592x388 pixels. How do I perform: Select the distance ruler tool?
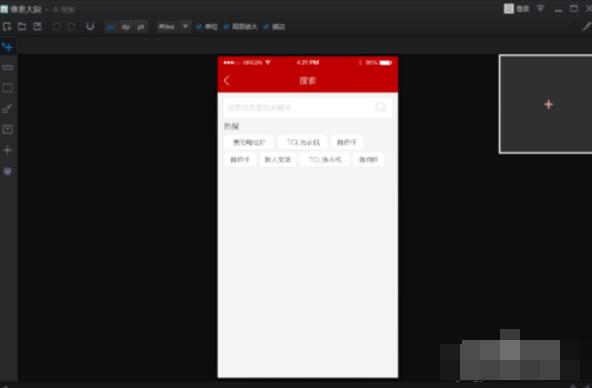(7, 68)
